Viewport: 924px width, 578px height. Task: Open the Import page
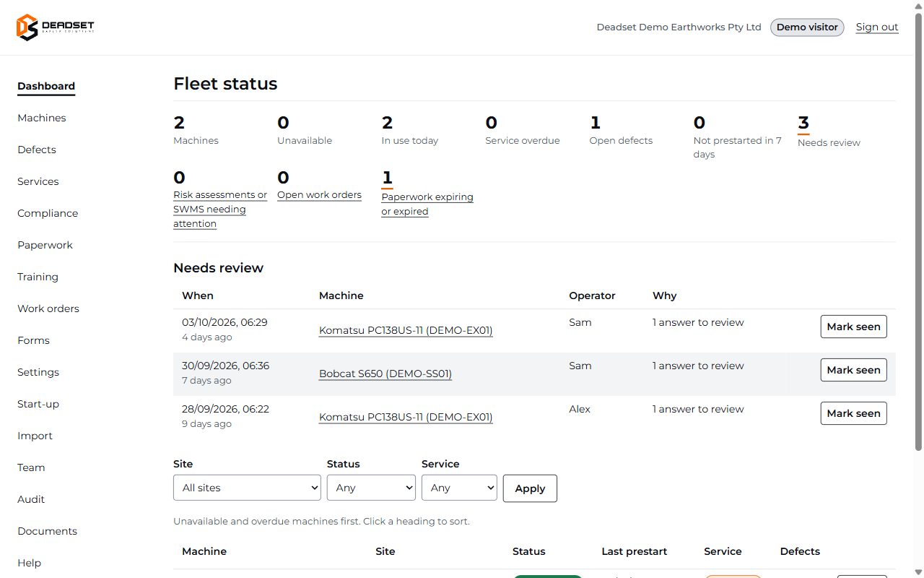pyautogui.click(x=35, y=436)
